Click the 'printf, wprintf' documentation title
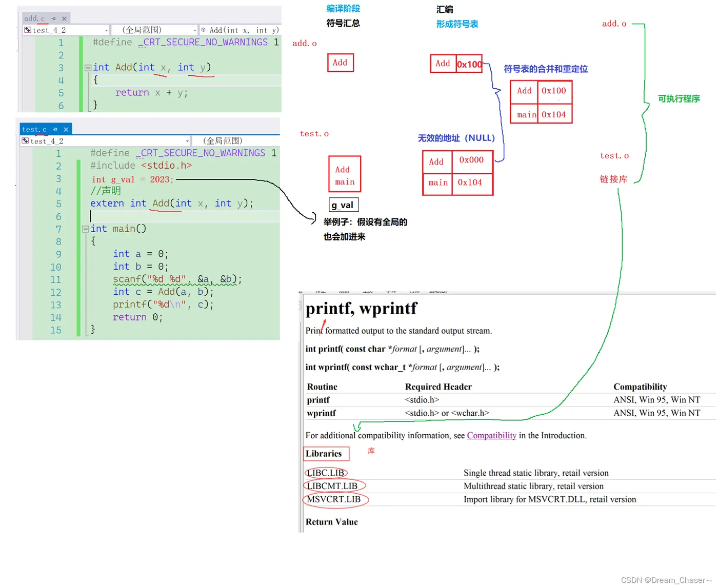Screen dimensions: 718x588 coord(361,309)
